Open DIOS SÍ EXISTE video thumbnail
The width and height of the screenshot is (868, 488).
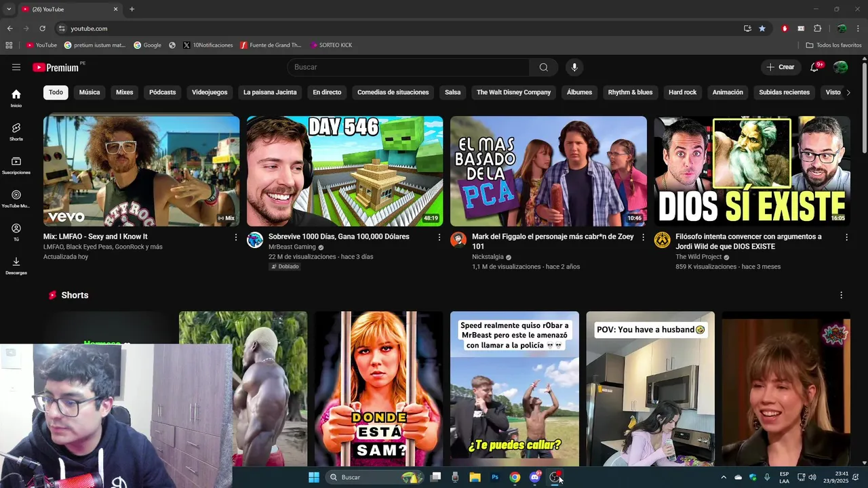coord(751,171)
